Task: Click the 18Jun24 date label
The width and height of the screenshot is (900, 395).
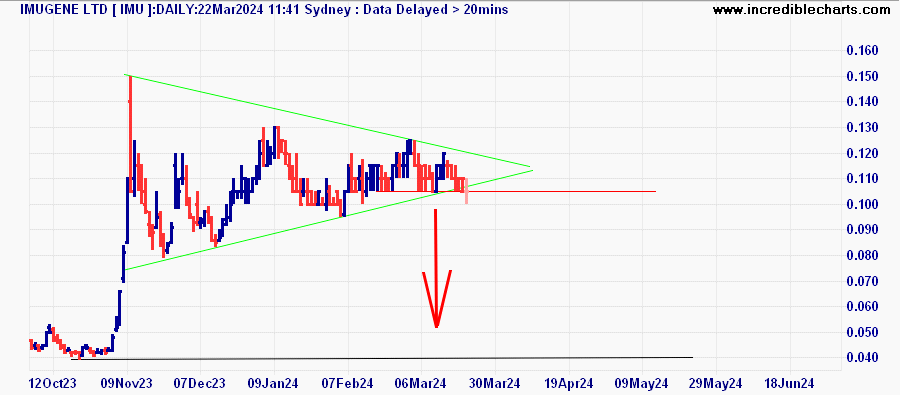Action: [x=790, y=383]
